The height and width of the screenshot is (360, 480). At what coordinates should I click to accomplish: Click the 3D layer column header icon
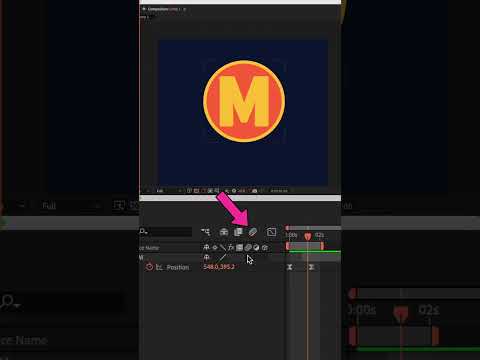tap(265, 247)
